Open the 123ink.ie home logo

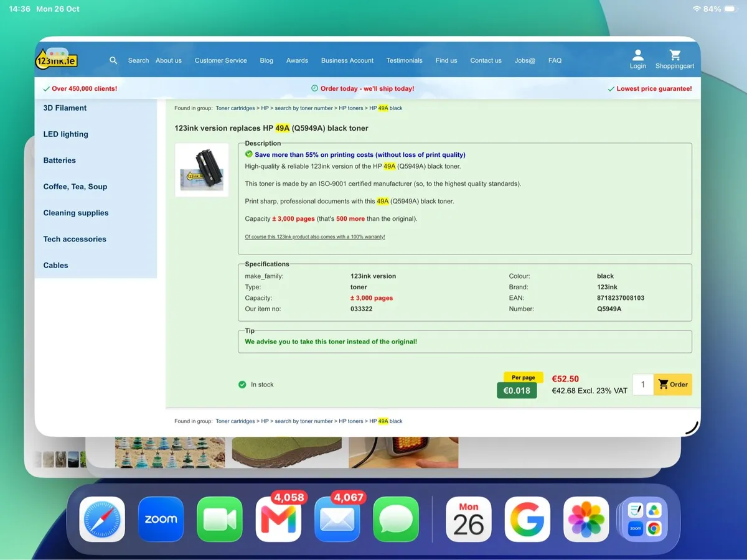(56, 59)
